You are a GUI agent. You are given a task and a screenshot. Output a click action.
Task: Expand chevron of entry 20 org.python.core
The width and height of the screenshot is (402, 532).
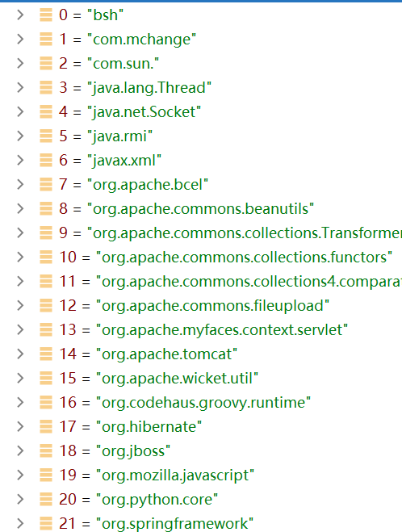[x=20, y=500]
